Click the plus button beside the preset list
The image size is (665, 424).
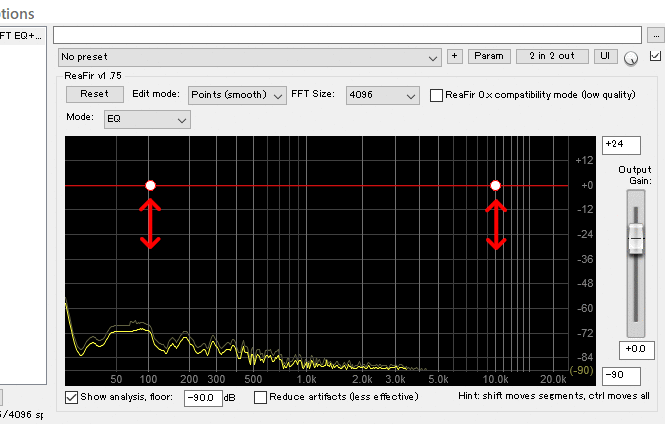[x=454, y=57]
